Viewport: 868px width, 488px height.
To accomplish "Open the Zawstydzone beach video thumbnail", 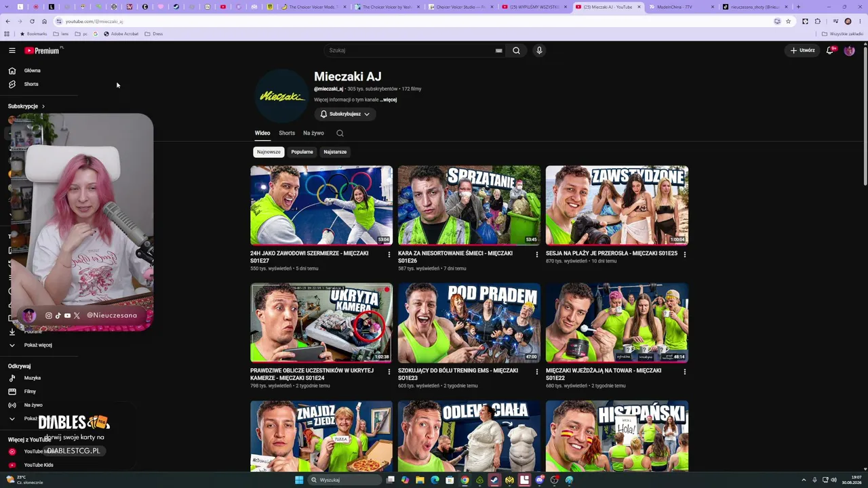I will (x=617, y=205).
